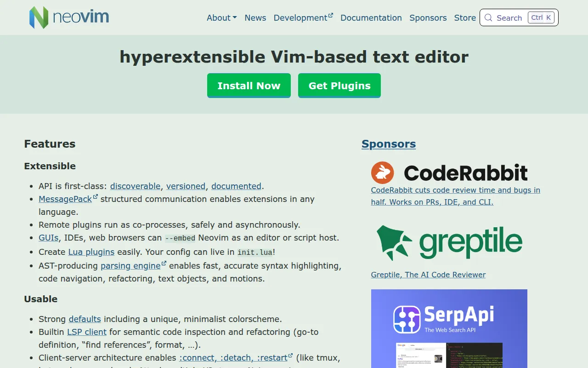This screenshot has height=368, width=588.
Task: Click the Ctrl K shortcut badge
Action: point(541,18)
